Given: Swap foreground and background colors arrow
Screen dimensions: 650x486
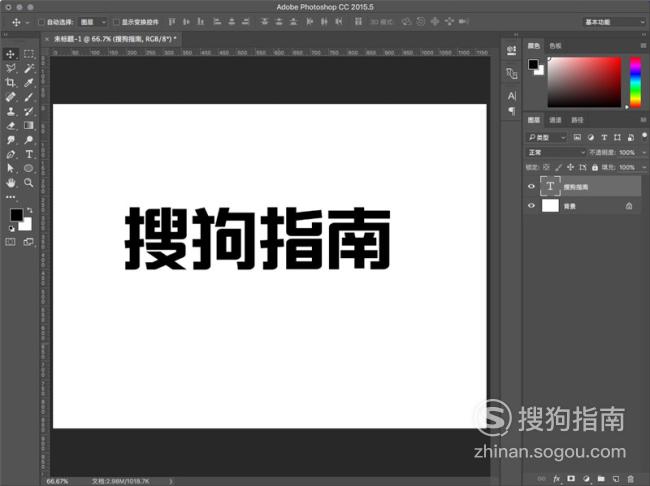Looking at the screenshot, I should (29, 210).
